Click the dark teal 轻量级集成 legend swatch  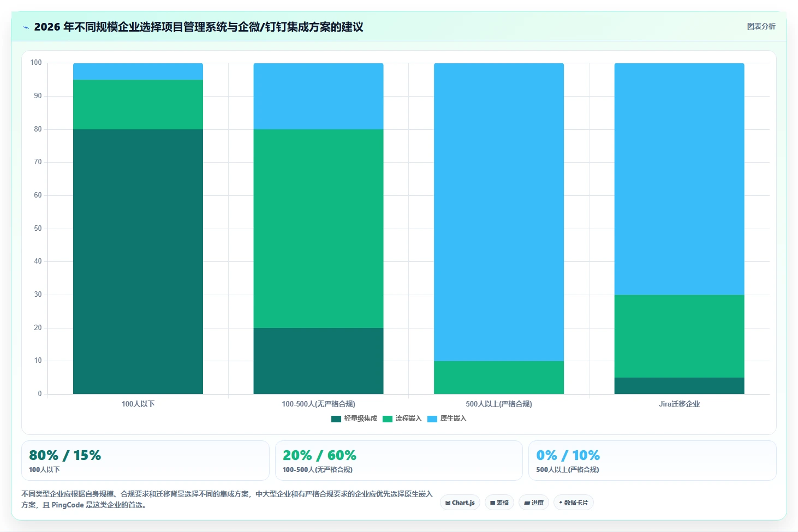pos(336,419)
